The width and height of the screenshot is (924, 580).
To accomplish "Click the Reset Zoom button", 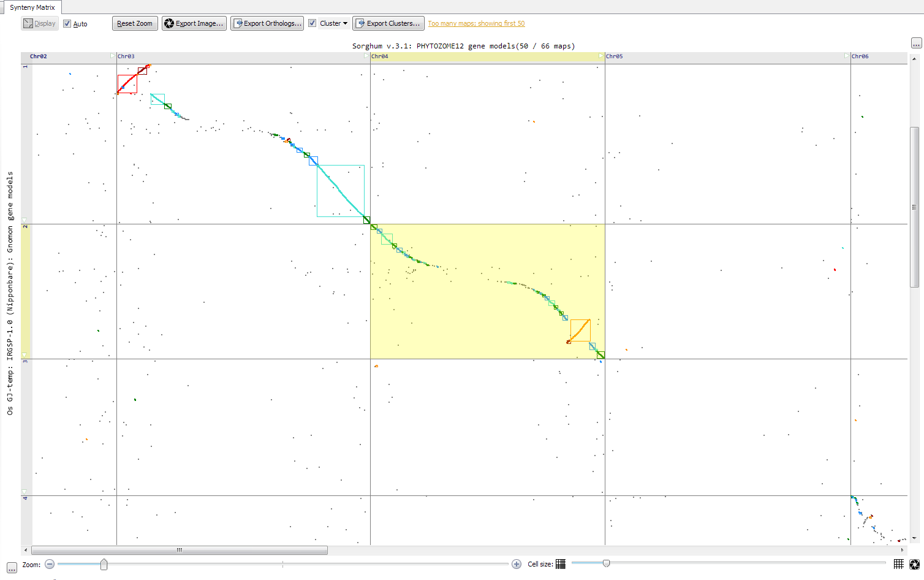I will click(135, 23).
